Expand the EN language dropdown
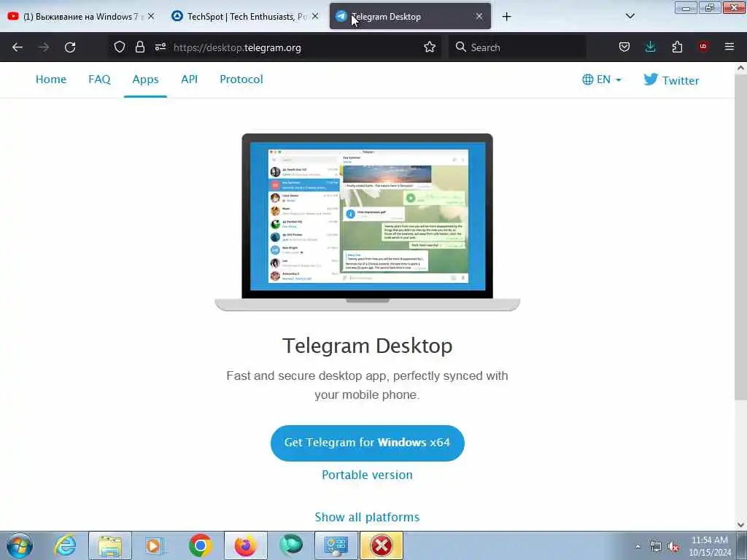Viewport: 747px width, 560px height. pos(602,79)
